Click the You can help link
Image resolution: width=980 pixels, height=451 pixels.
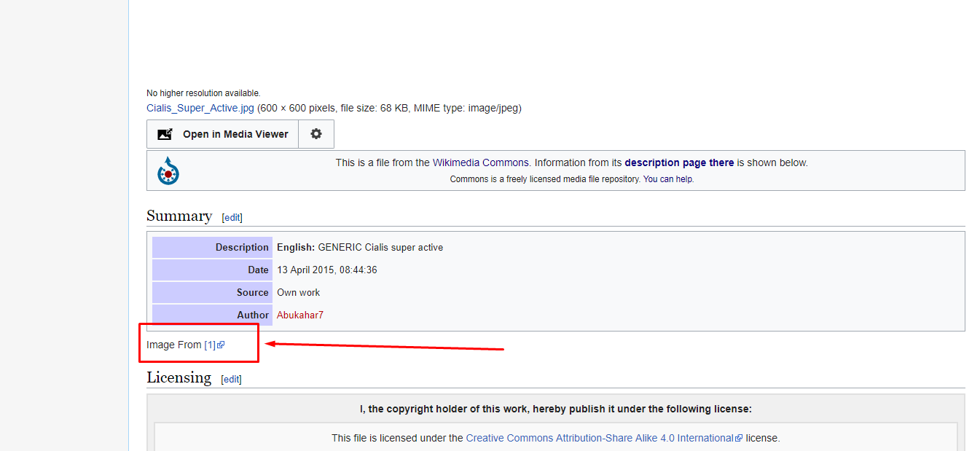point(668,179)
